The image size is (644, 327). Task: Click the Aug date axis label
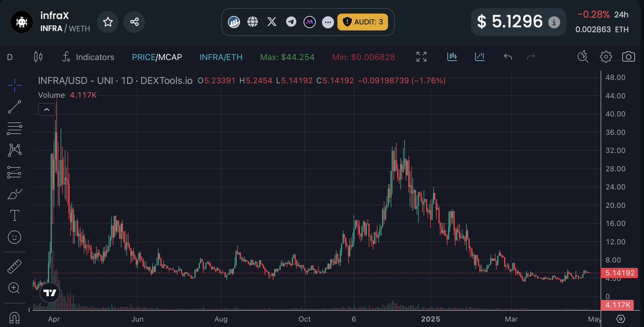[x=221, y=319]
